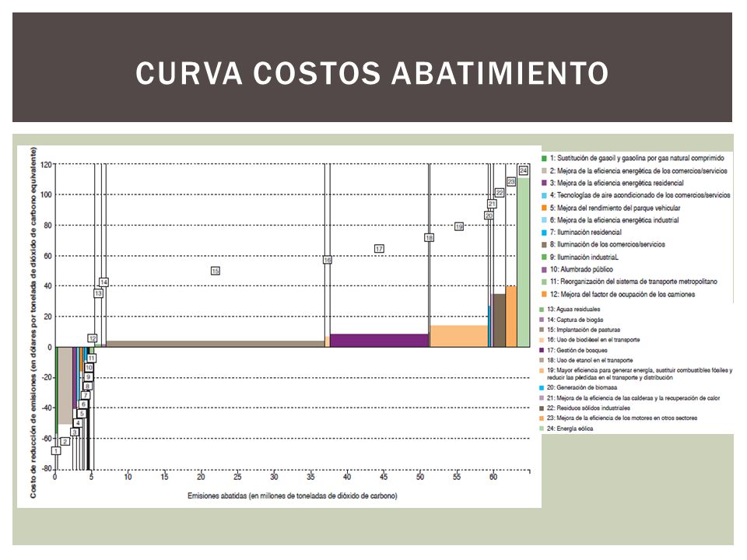Select legend text "24: Energía eólica"
The width and height of the screenshot is (747, 560).
click(x=570, y=429)
